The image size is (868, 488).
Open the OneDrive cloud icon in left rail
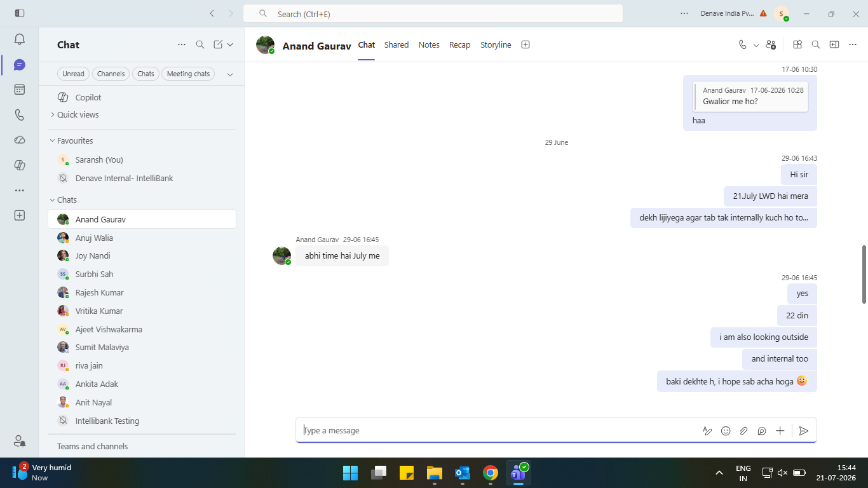point(19,140)
